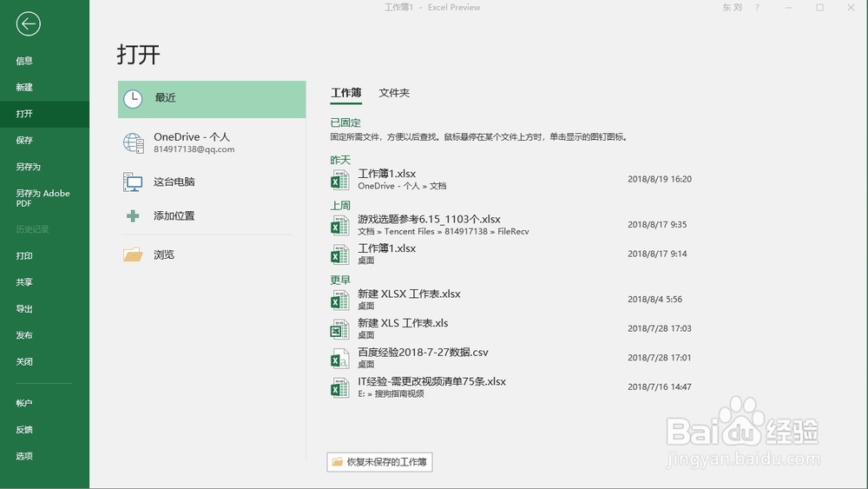Open 导出 in the sidebar
Viewport: 868px width, 489px height.
24,309
